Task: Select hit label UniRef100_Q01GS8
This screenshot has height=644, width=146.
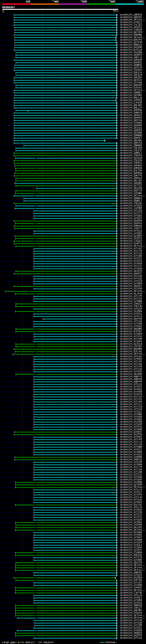Action: [131, 158]
